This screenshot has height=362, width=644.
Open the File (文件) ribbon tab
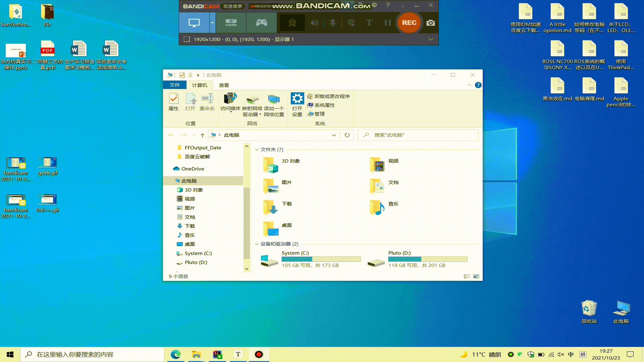coord(174,85)
